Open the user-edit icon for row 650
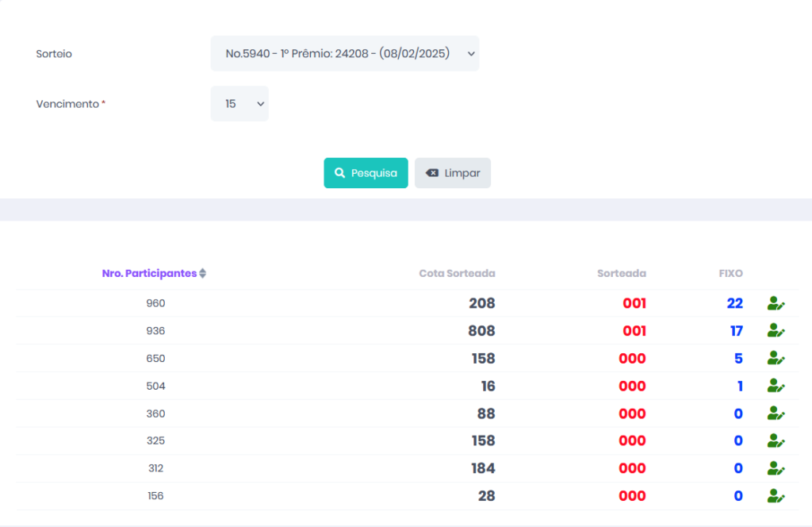The width and height of the screenshot is (812, 527). [776, 358]
